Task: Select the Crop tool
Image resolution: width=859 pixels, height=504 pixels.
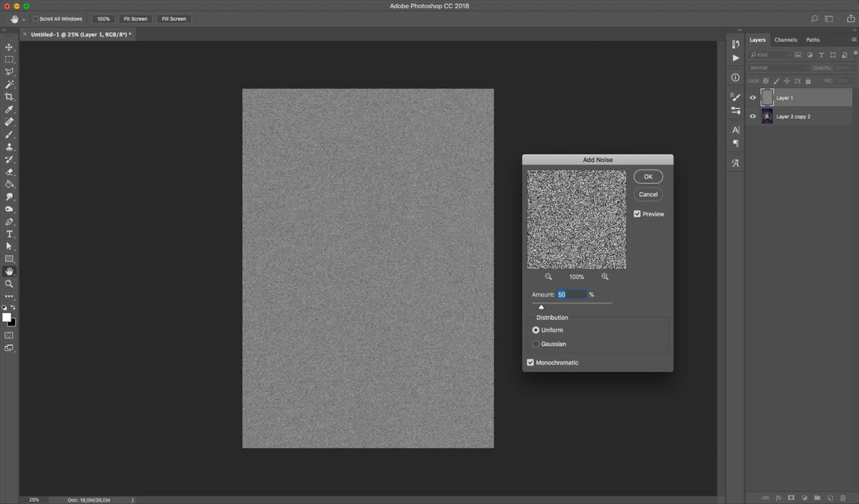Action: click(x=9, y=97)
